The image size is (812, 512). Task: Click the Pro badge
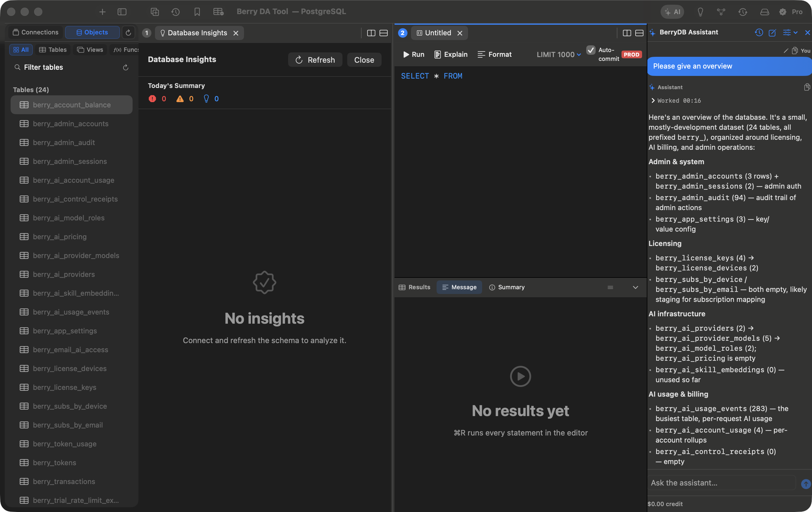pyautogui.click(x=791, y=12)
